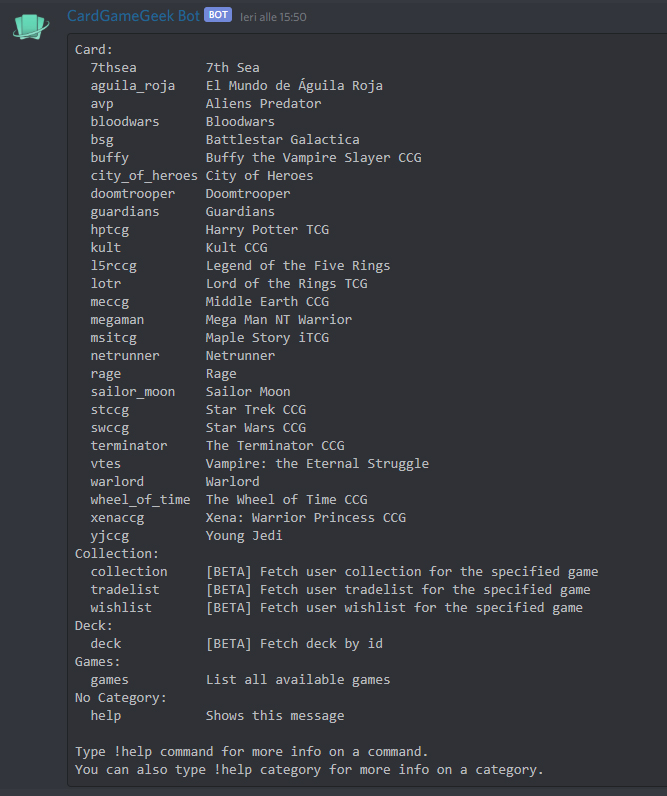
Task: Click the tradelist command entry
Action: pyautogui.click(x=125, y=589)
